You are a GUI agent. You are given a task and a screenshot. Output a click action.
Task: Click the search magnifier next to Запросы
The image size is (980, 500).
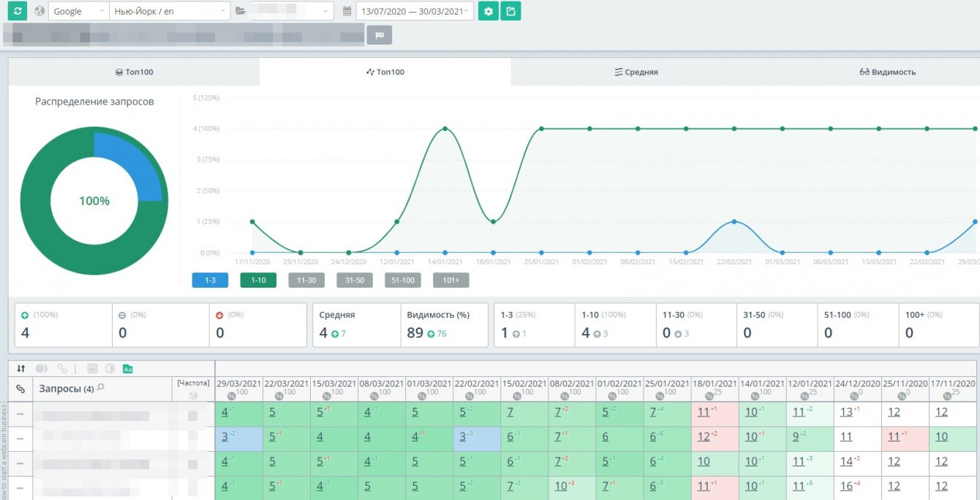click(101, 388)
